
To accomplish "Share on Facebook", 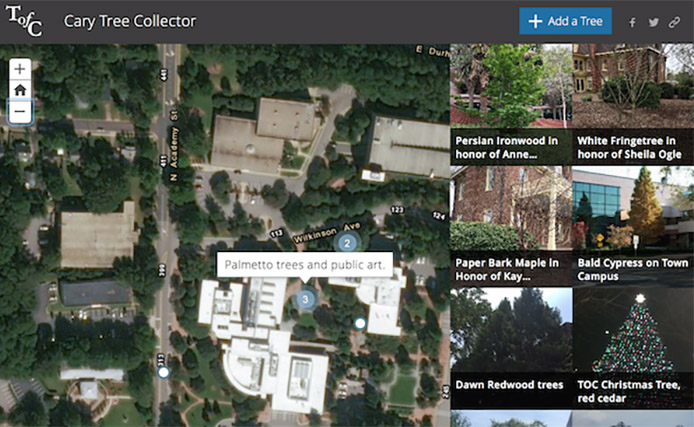I will 632,22.
